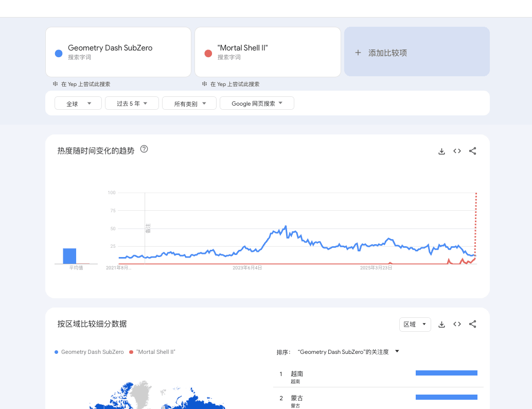Click blue dot beside Geometry Dash SubZero
The height and width of the screenshot is (409, 532).
pyautogui.click(x=59, y=54)
